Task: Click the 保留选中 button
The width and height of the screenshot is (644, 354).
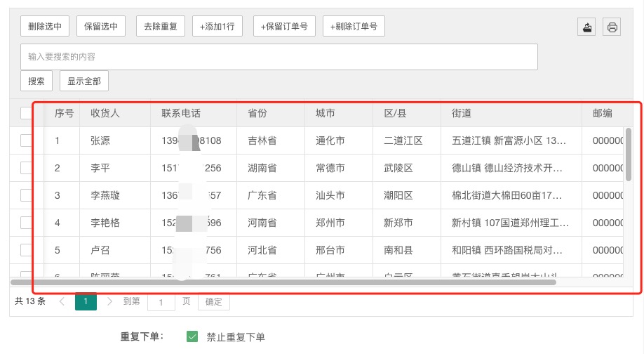Action: tap(101, 27)
